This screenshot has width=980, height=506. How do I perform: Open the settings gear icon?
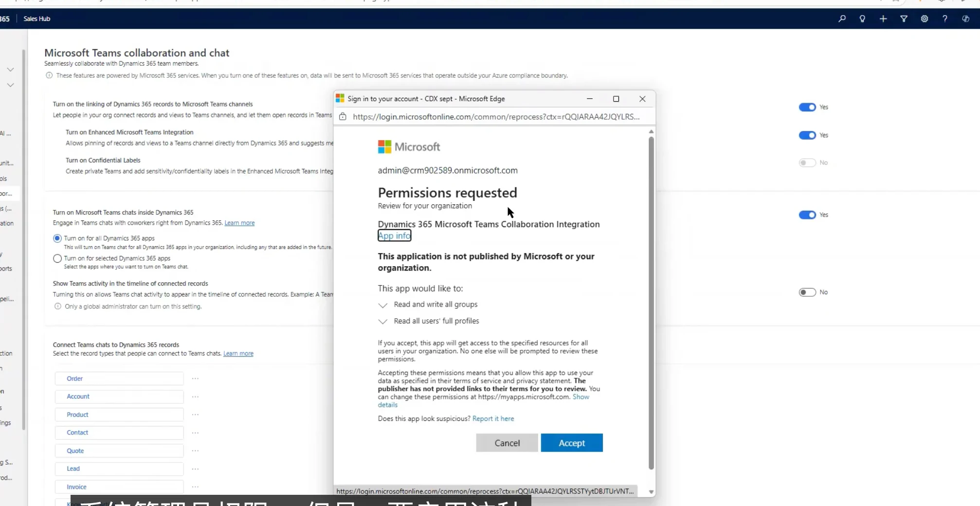tap(925, 18)
